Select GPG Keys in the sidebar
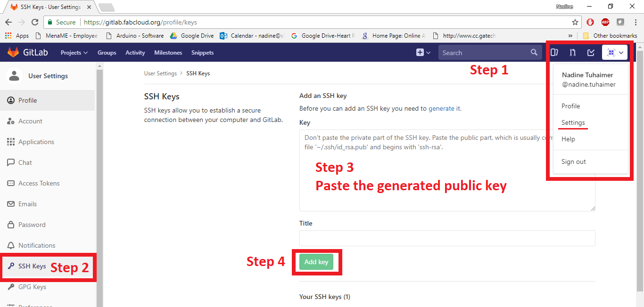The width and height of the screenshot is (644, 307). 47,287
